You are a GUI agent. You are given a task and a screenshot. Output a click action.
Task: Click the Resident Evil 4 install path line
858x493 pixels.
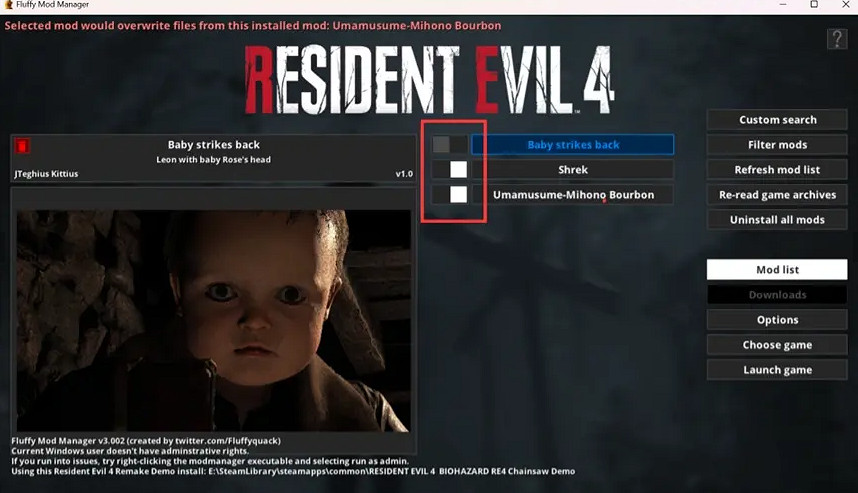pos(293,471)
